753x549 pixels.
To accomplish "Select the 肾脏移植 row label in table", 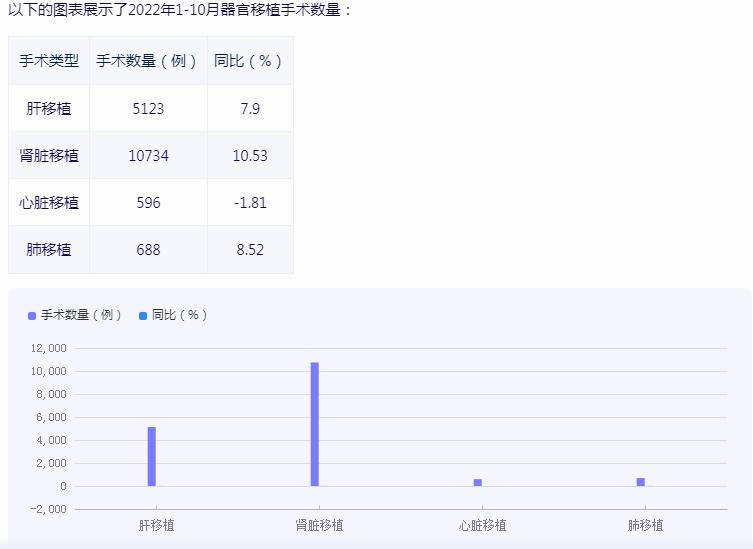I will click(x=49, y=156).
